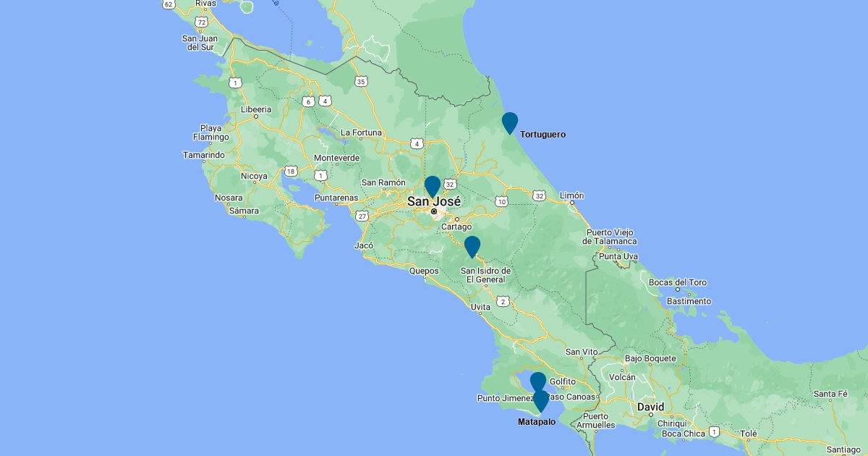This screenshot has width=868, height=456.
Task: Click the route 6 highway shield
Action: pyautogui.click(x=309, y=101)
